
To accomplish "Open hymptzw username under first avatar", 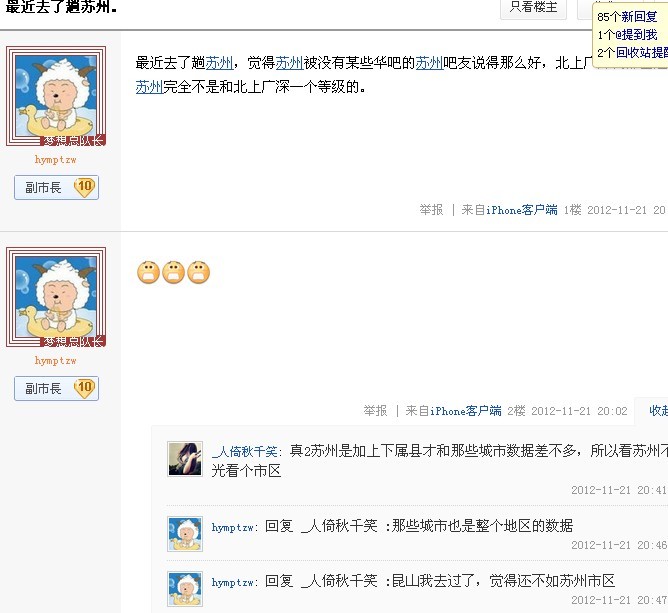I will pos(56,160).
